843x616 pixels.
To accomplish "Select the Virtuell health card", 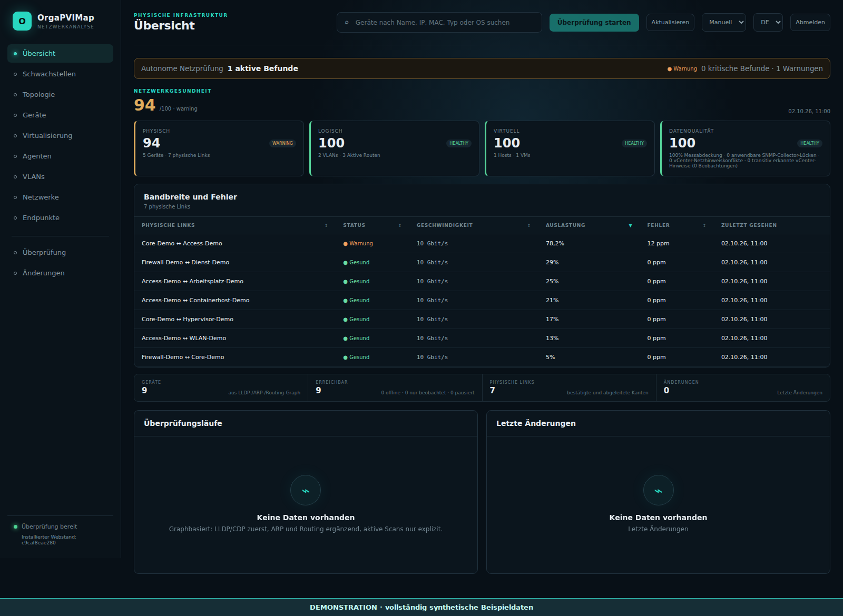I will pos(570,148).
